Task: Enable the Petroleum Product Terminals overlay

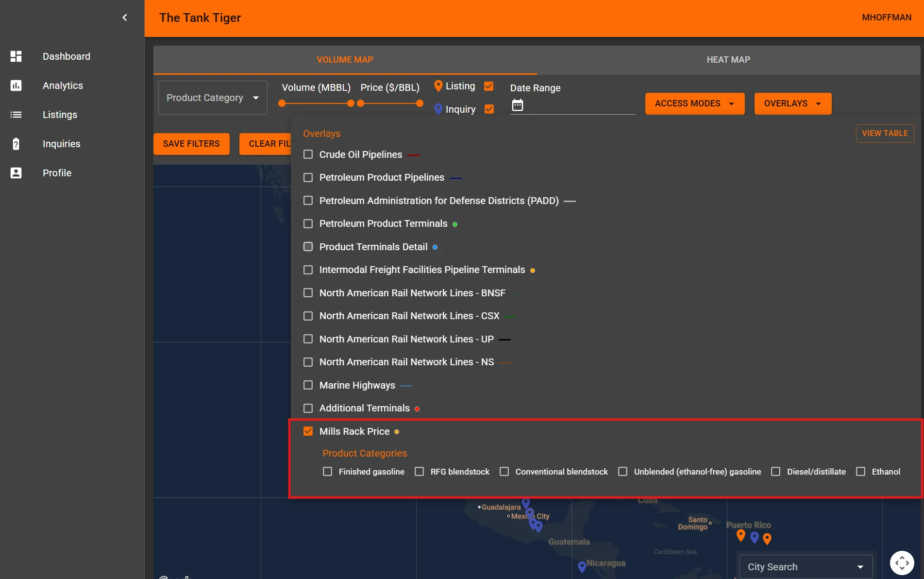Action: pos(308,223)
